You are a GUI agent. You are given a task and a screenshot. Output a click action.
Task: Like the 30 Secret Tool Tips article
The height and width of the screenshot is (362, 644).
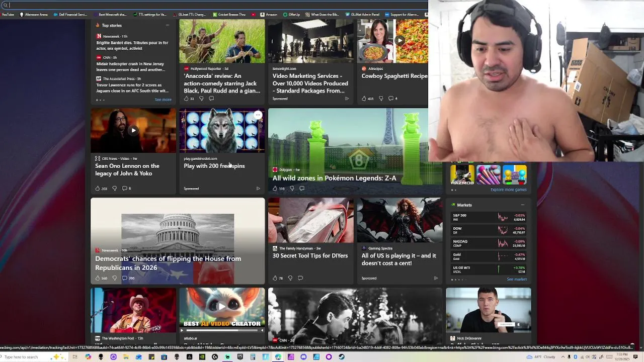(x=275, y=278)
